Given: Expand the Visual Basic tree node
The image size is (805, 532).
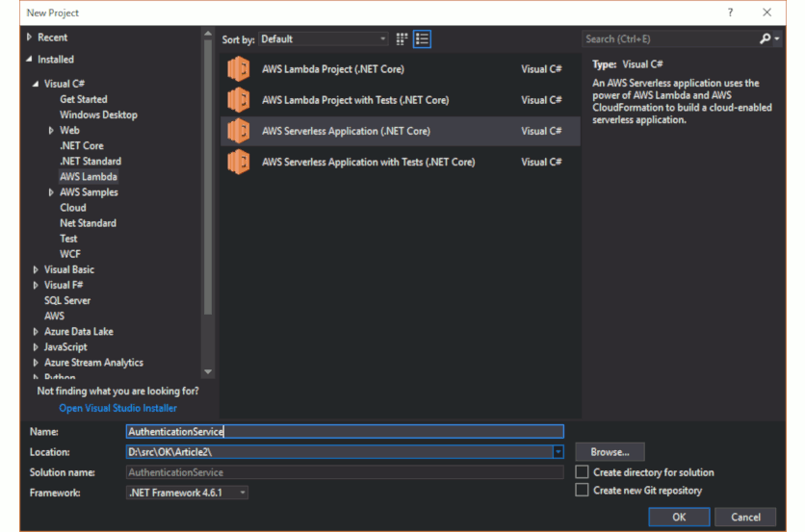Looking at the screenshot, I should (37, 270).
